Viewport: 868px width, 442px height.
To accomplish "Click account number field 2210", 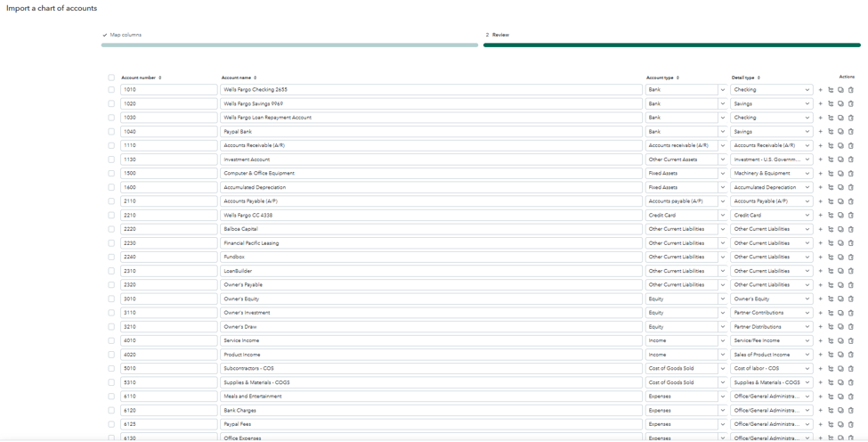I will tap(169, 216).
